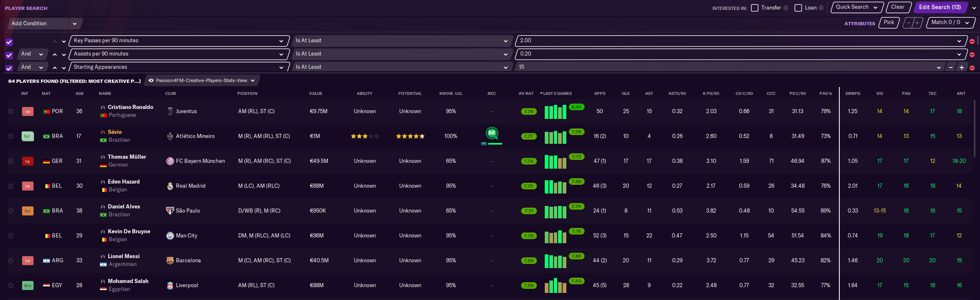980x300 pixels.
Task: Tick the Transfer interest checkbox
Action: click(755, 8)
